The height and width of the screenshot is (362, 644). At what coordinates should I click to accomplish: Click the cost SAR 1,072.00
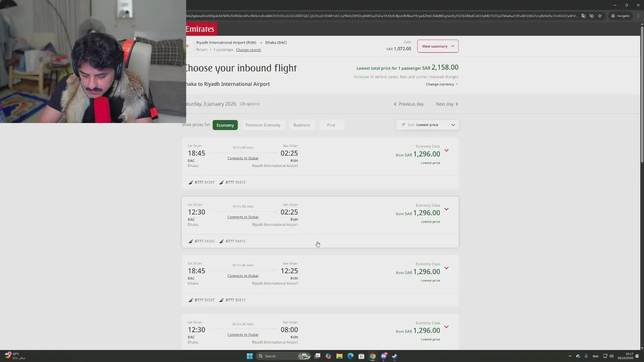[398, 49]
